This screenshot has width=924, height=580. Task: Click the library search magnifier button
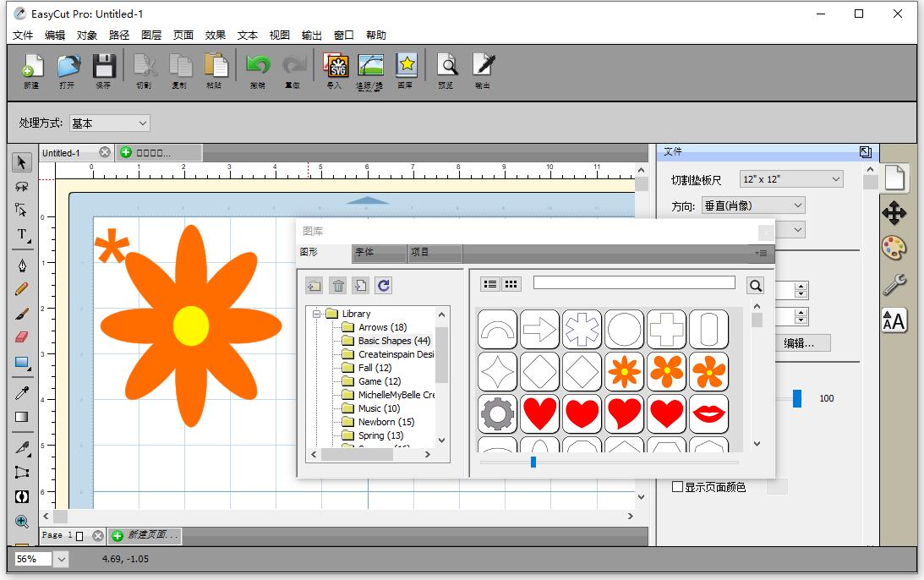[x=756, y=286]
